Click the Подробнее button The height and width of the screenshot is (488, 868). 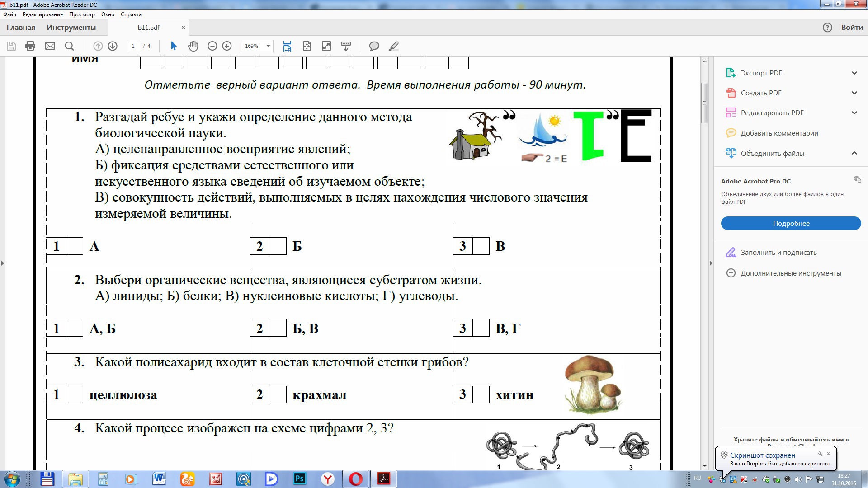pyautogui.click(x=791, y=223)
